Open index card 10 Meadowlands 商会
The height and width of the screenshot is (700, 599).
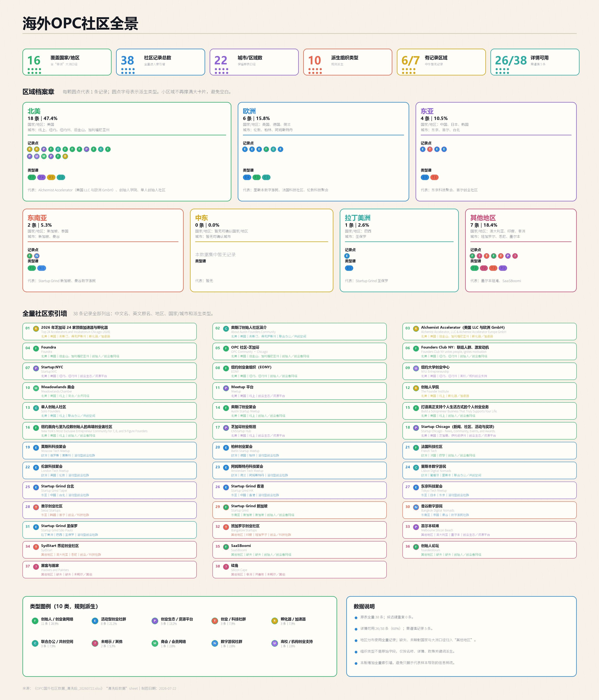[x=110, y=391]
